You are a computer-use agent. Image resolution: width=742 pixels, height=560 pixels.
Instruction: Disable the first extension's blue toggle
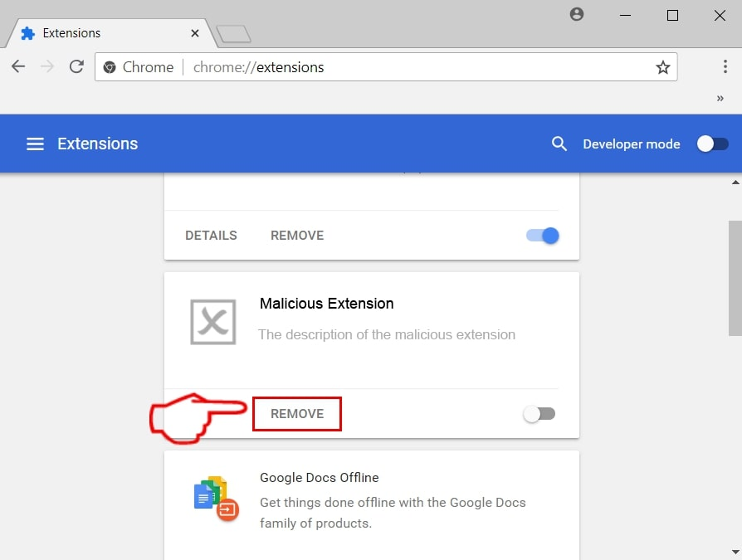[543, 236]
